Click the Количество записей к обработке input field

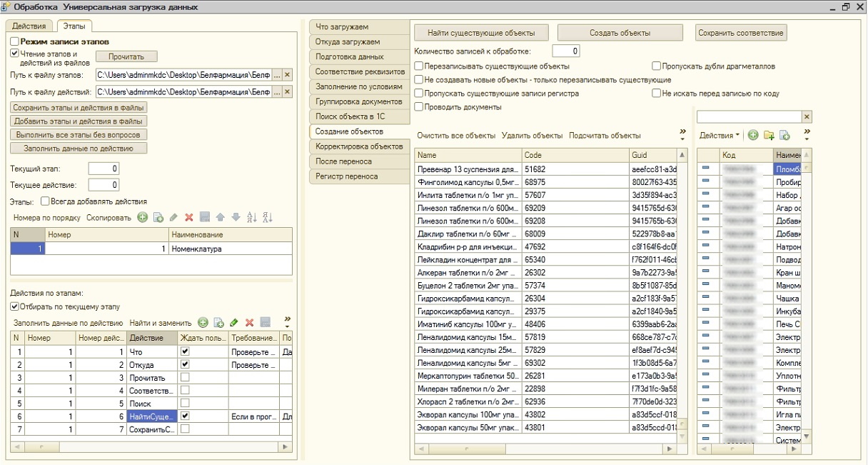tap(565, 51)
